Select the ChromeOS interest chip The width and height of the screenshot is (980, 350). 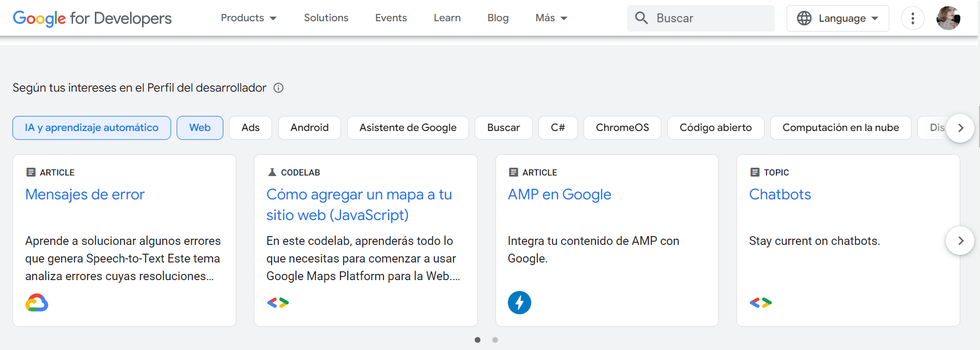pos(622,128)
